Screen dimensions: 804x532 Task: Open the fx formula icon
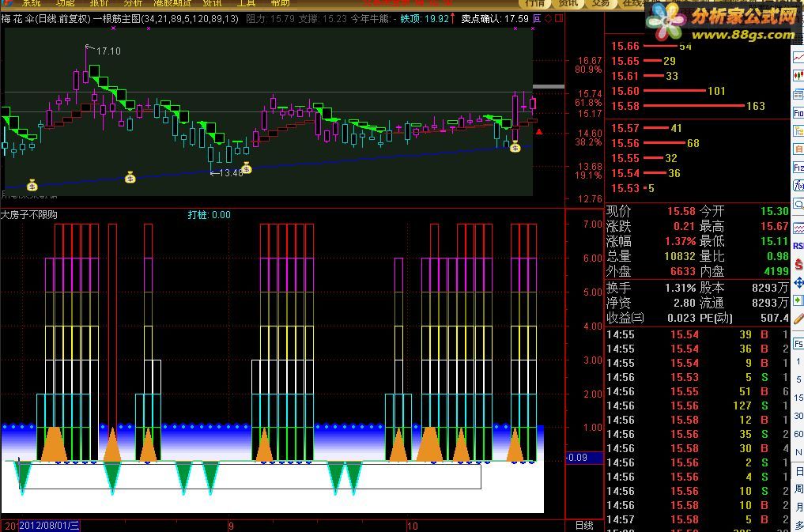[x=798, y=186]
